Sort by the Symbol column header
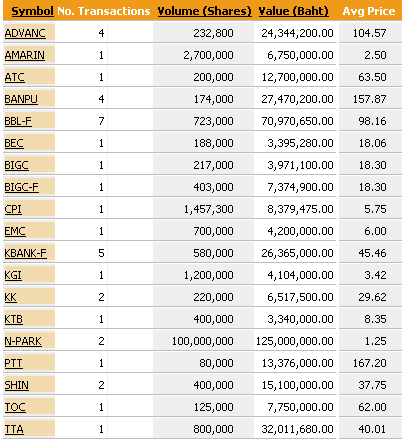402x439 pixels. pyautogui.click(x=32, y=11)
